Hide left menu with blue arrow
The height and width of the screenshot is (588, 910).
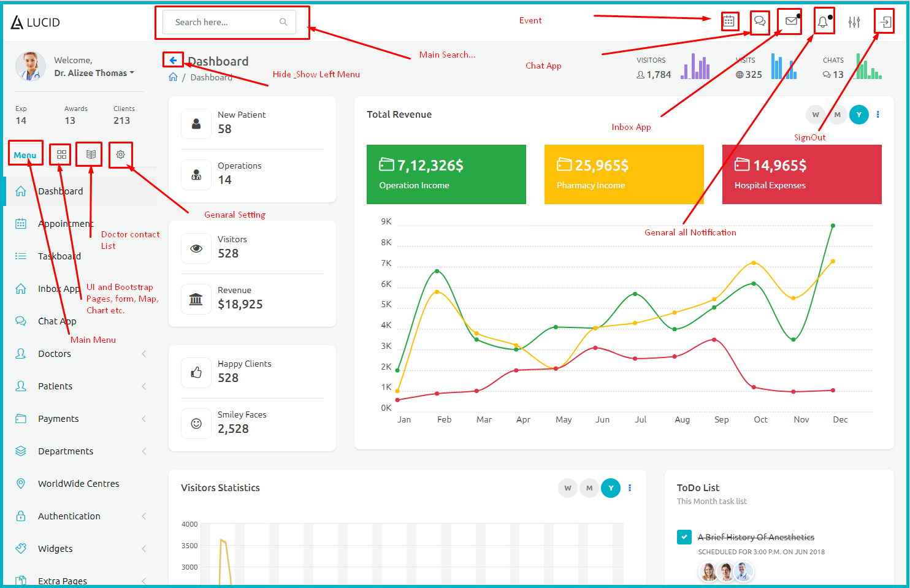[174, 60]
